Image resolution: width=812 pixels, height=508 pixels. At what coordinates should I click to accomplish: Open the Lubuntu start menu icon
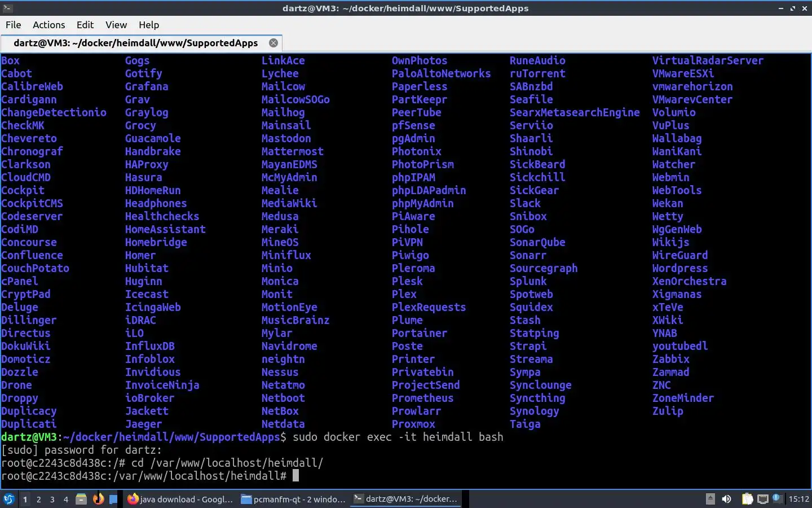tap(9, 499)
